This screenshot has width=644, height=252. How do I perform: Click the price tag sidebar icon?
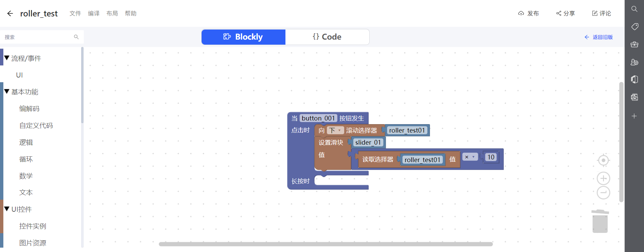tap(634, 27)
